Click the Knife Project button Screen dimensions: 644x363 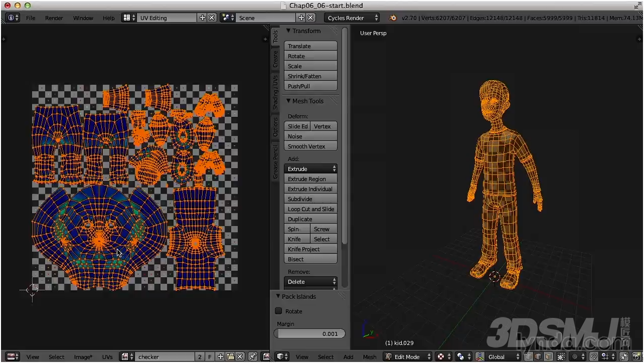[x=310, y=249]
